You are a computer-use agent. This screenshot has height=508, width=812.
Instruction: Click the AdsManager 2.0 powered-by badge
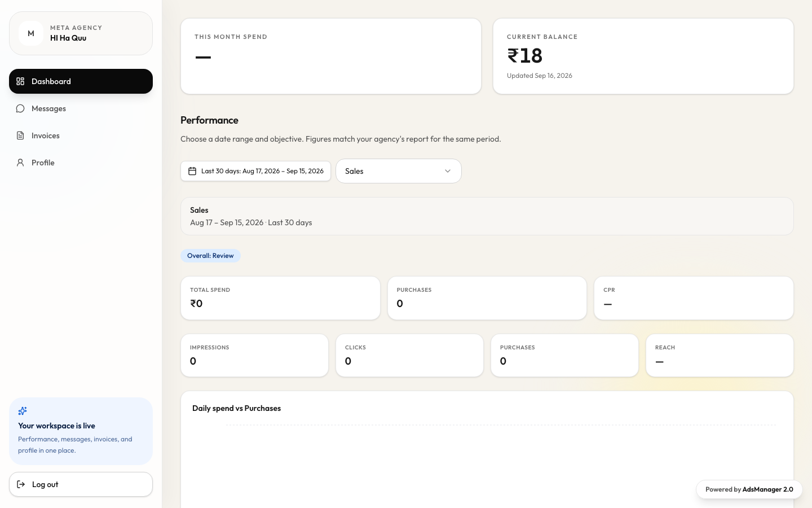pyautogui.click(x=749, y=489)
